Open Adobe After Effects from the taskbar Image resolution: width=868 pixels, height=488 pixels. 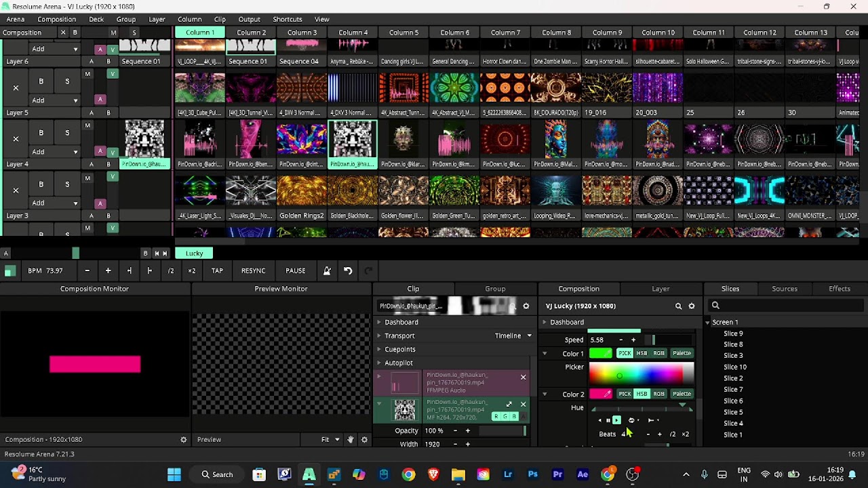(x=583, y=474)
